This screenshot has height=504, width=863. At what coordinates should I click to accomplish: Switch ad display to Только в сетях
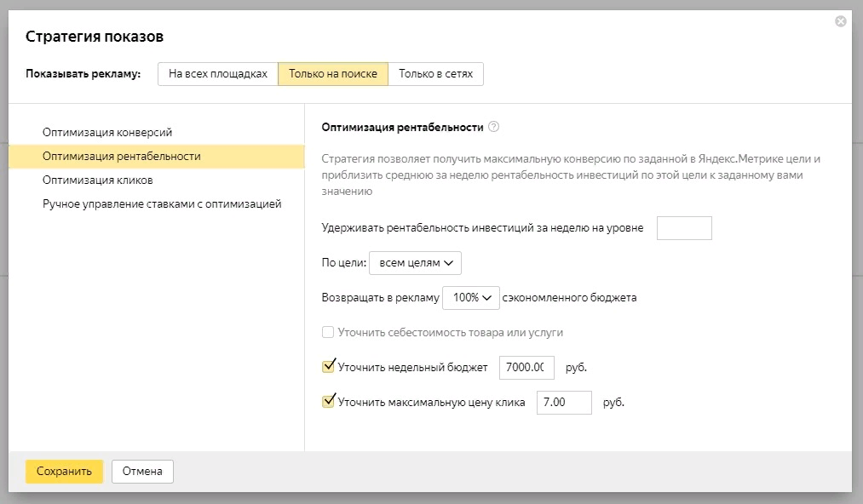(435, 74)
